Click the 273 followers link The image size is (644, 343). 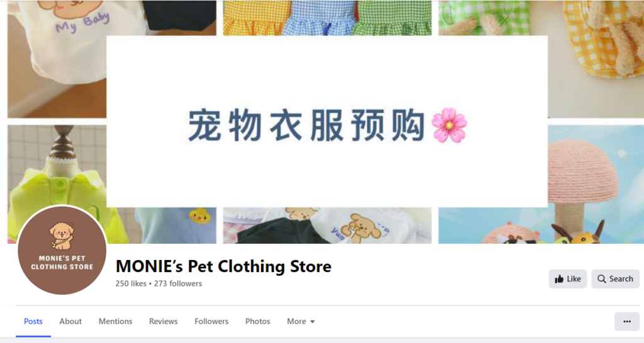[178, 283]
